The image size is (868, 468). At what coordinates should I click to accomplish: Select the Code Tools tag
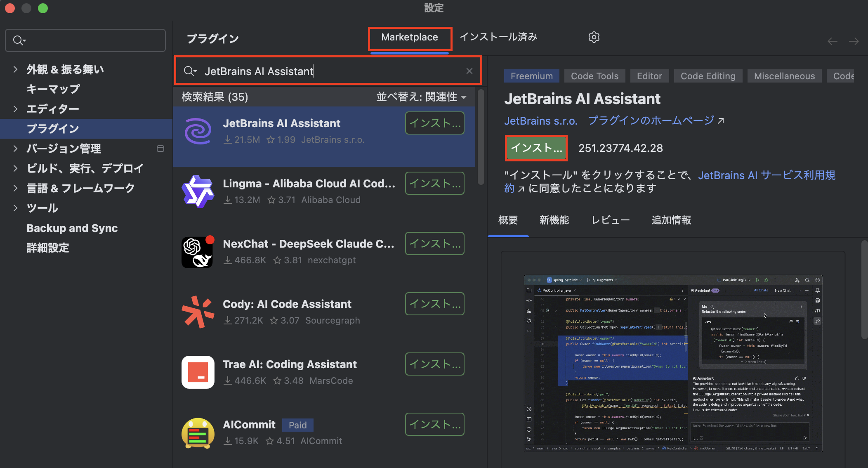(x=594, y=76)
